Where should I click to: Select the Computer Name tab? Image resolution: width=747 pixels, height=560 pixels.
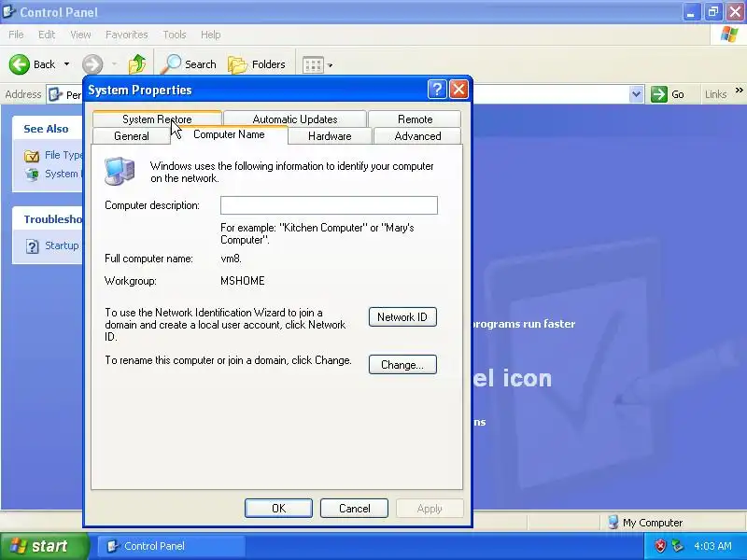(x=229, y=134)
